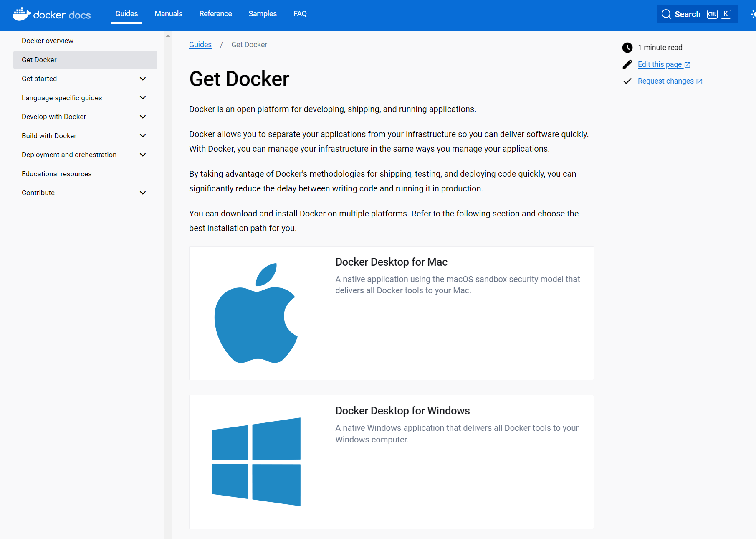756x539 pixels.
Task: Click Get started sidebar label
Action: pos(39,79)
